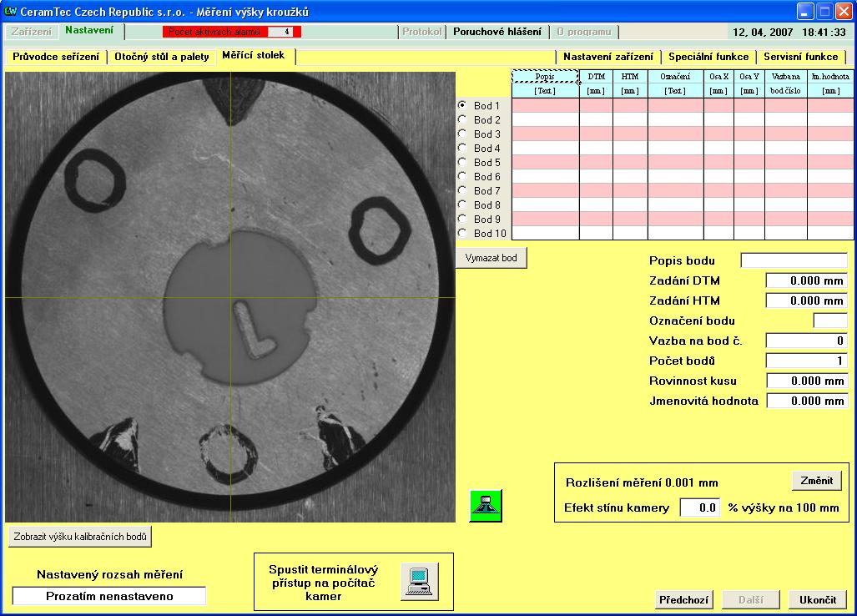The image size is (857, 616).
Task: Click the terminal access computer icon
Action: pos(419,580)
